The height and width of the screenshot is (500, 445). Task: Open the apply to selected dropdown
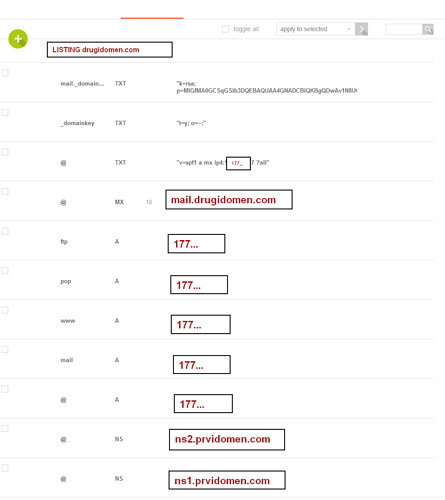point(315,29)
